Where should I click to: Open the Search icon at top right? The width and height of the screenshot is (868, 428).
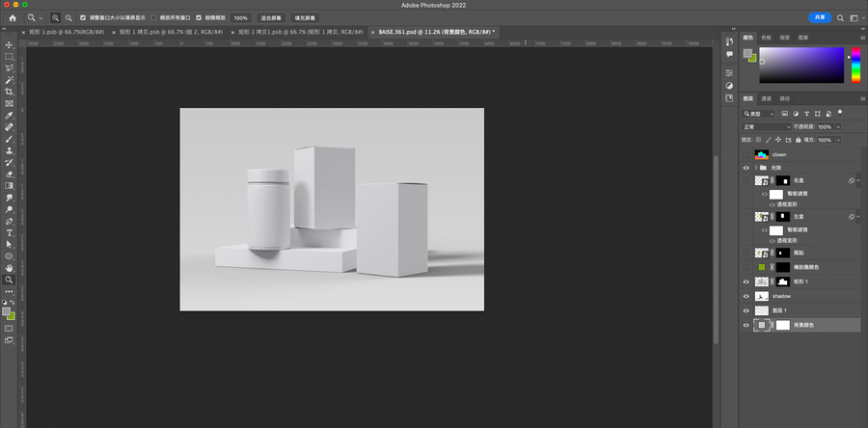pos(840,17)
